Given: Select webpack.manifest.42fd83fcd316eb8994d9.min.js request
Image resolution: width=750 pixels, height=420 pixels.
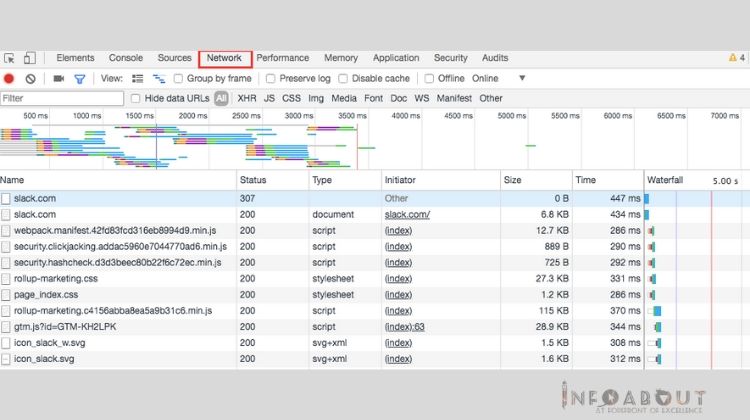Looking at the screenshot, I should coord(375,231).
